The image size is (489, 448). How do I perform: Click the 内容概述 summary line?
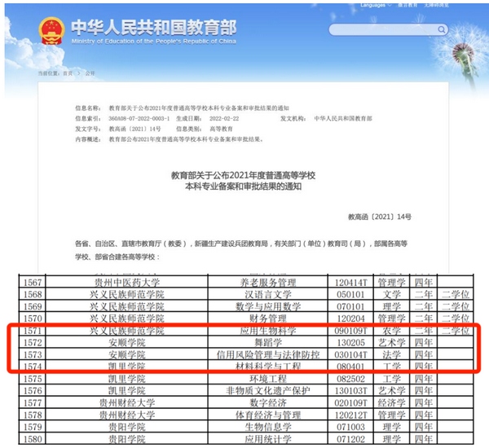[x=170, y=139]
